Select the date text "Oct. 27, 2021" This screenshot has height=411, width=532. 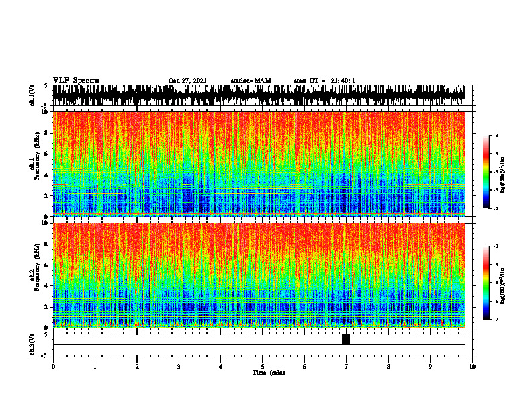[x=187, y=81]
